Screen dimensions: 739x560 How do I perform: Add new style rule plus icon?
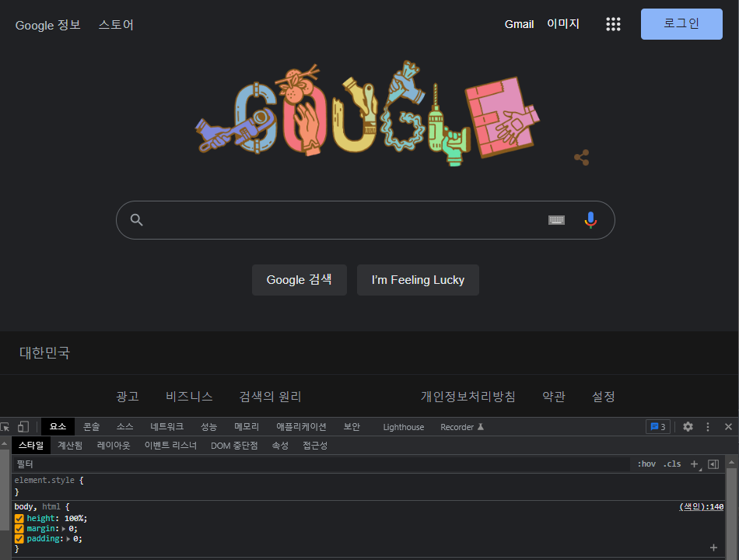tap(695, 464)
